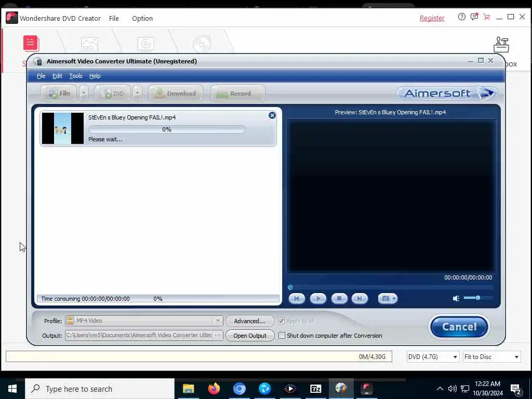Open the Help menu in Aimersoft

tap(95, 76)
